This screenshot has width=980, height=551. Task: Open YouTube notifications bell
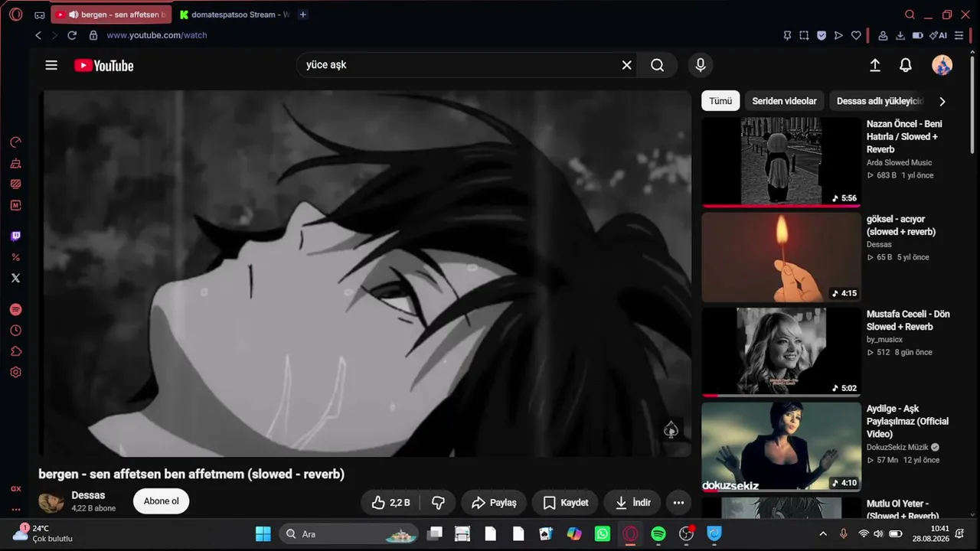[906, 65]
